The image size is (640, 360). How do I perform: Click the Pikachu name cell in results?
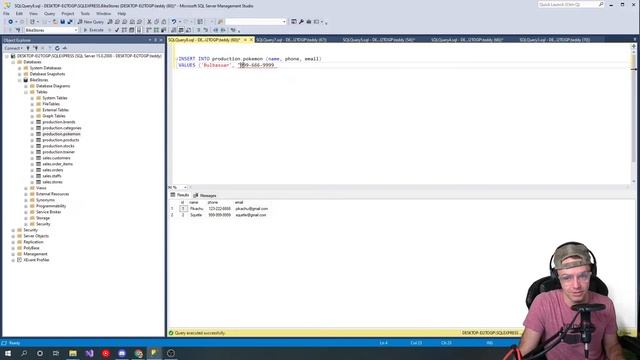pos(196,209)
